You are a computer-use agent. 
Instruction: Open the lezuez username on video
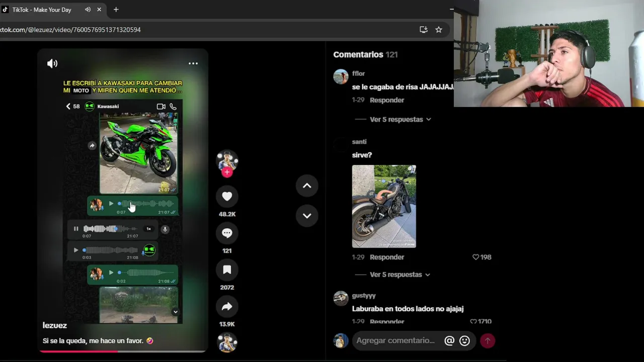(x=55, y=325)
